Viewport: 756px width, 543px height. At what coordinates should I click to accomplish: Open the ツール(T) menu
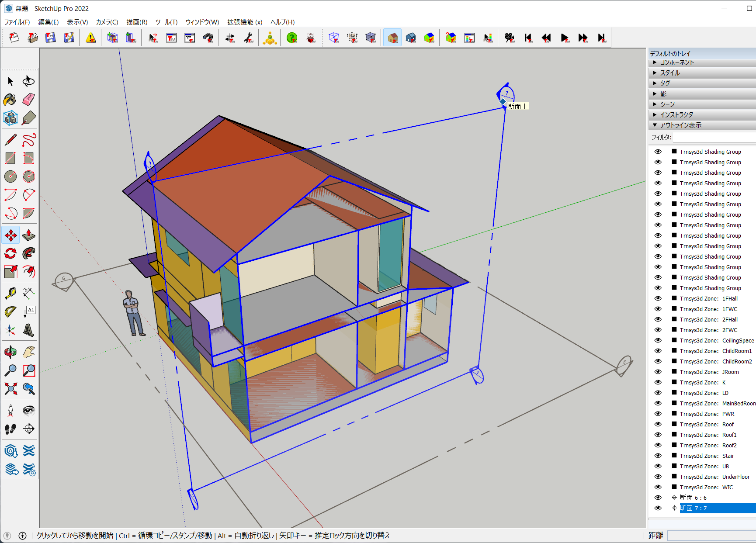[x=166, y=22]
